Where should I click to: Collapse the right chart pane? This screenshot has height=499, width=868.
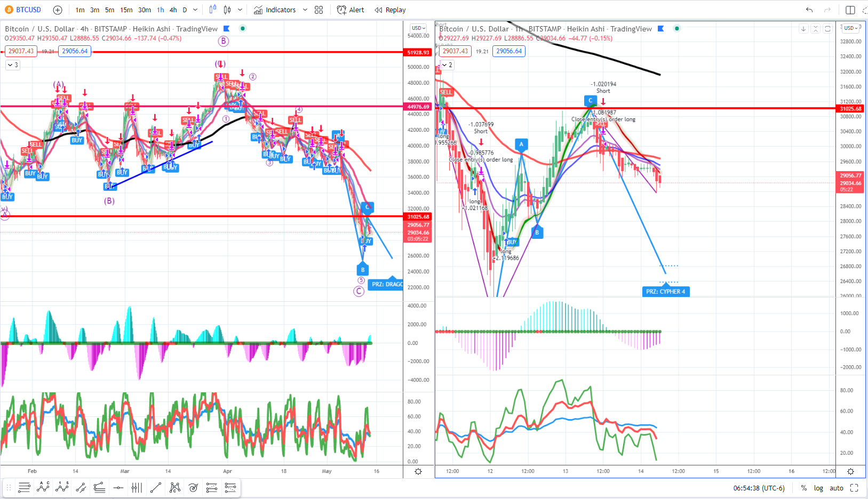815,29
